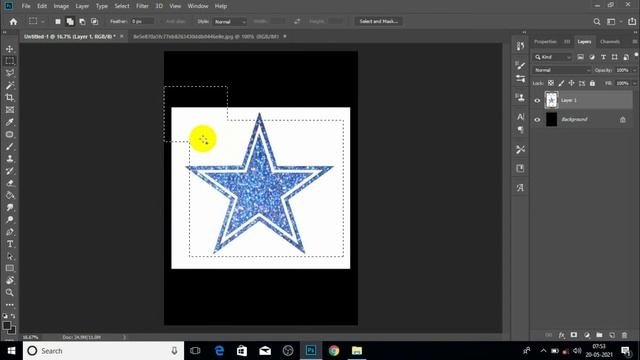This screenshot has width=640, height=360.
Task: Open the Layers panel flyout menu
Action: (x=635, y=42)
